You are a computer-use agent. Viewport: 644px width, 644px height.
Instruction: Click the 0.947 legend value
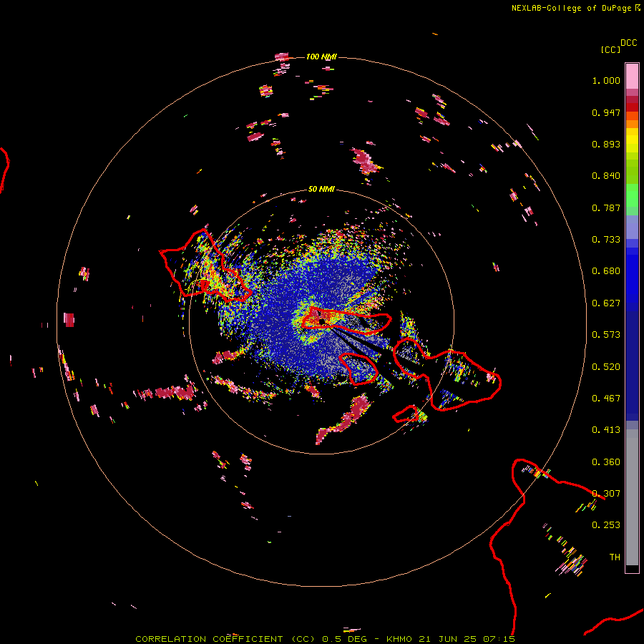tap(606, 112)
